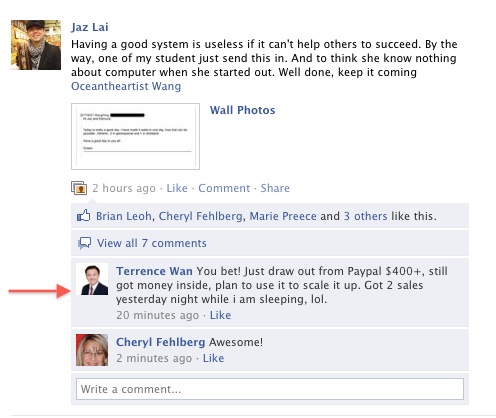Like Cheryl Fehlberg's Awesome comment
The height and width of the screenshot is (418, 496).
[x=213, y=358]
